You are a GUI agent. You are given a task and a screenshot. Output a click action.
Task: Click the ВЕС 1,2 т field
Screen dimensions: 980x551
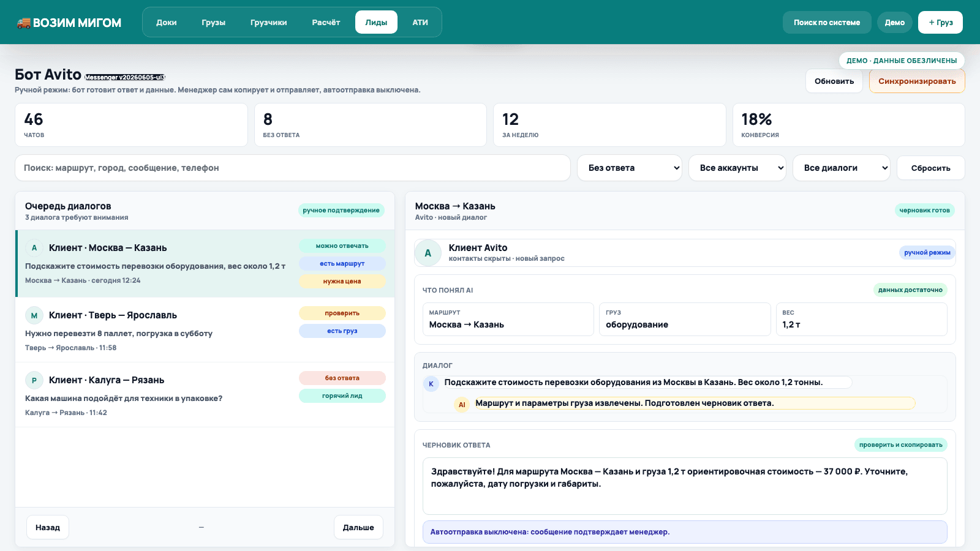tap(862, 320)
